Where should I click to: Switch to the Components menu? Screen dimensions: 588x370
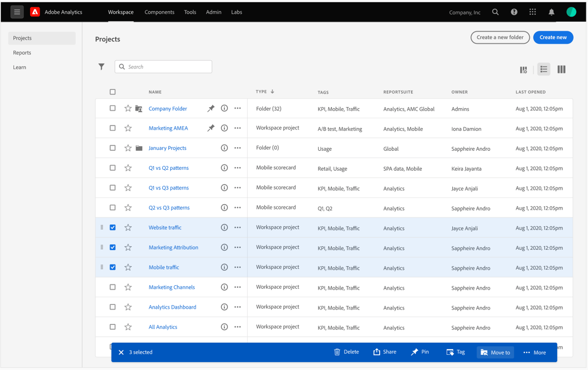pos(159,12)
